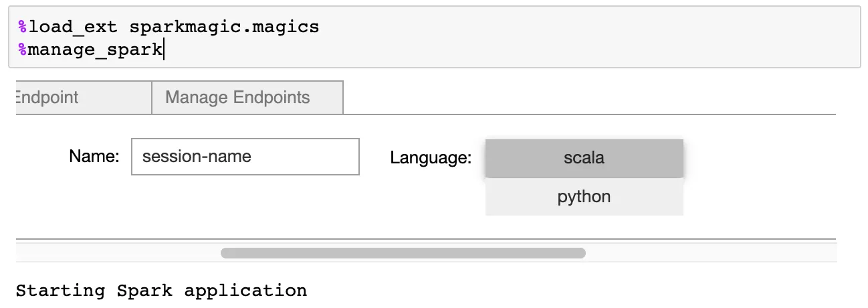The width and height of the screenshot is (868, 308).
Task: Select scala as the session language
Action: click(x=584, y=158)
